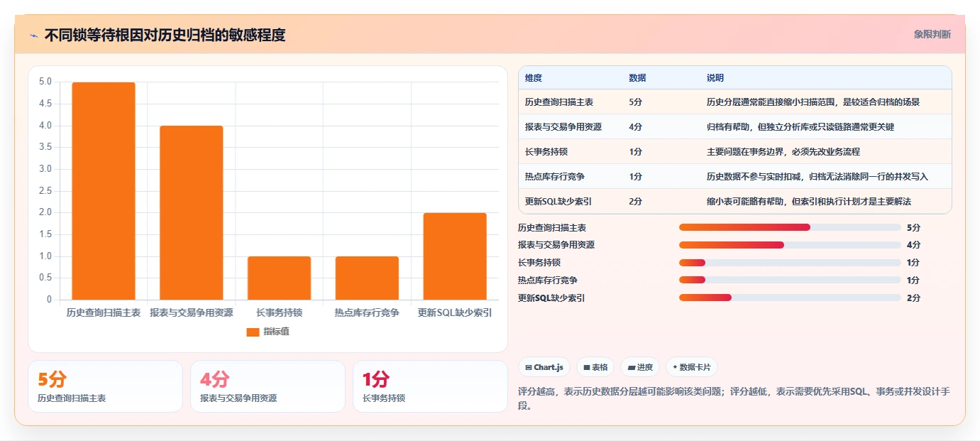Open the 1分 长事务持锁 card
980x441 pixels.
[x=430, y=386]
